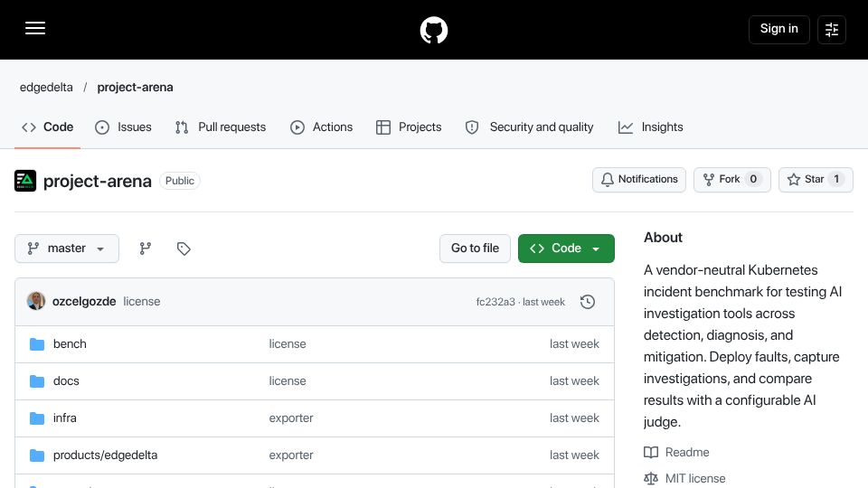This screenshot has height=488, width=868.
Task: Click the products/edgedelta folder icon
Action: [37, 455]
